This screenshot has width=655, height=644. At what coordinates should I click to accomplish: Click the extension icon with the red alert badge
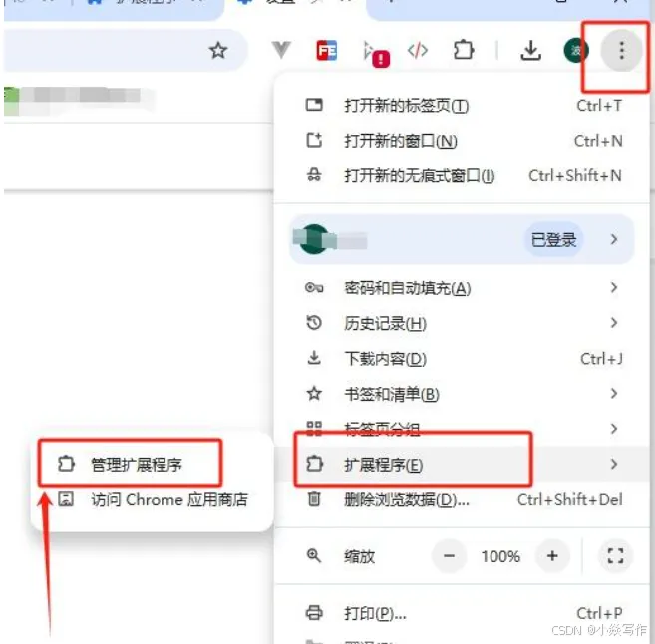[375, 53]
